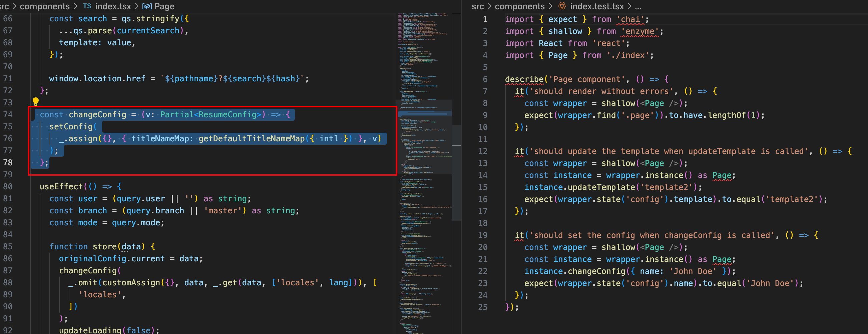868x334 pixels.
Task: Click 'query.mode' on line 83
Action: pos(136,223)
